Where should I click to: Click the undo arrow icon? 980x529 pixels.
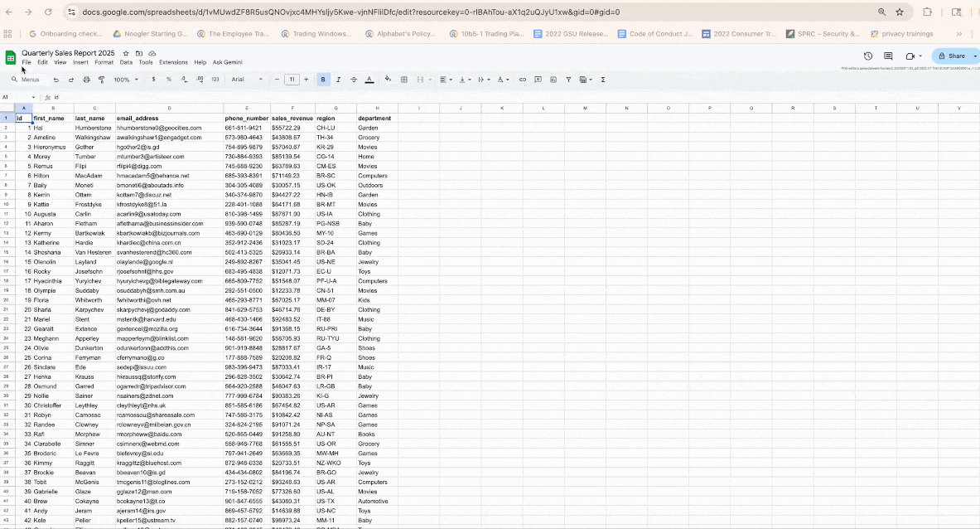point(56,80)
